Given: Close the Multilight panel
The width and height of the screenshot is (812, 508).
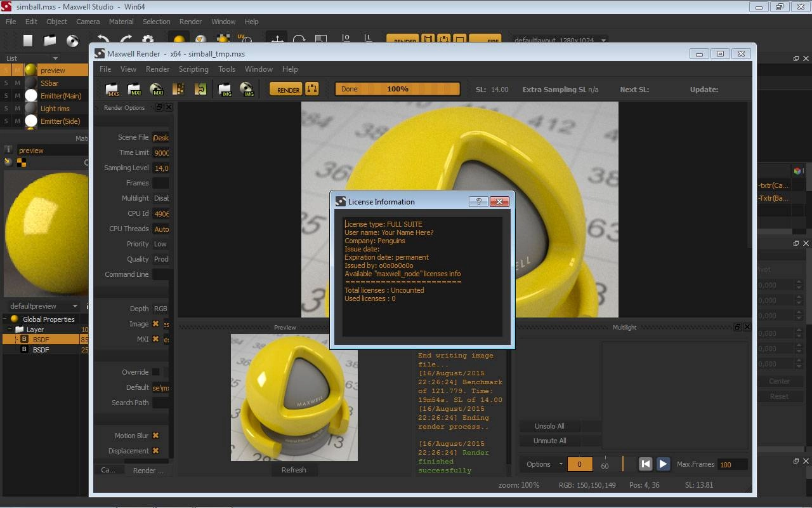Looking at the screenshot, I should click(747, 327).
